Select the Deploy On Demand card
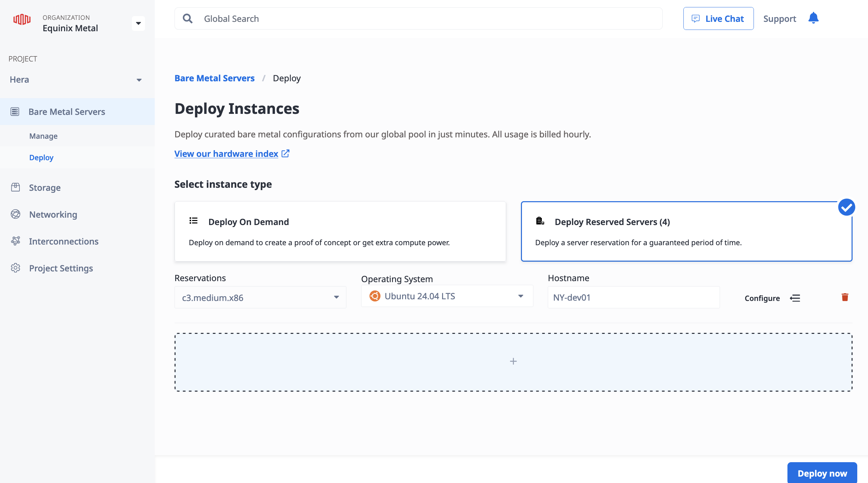The width and height of the screenshot is (868, 483). tap(340, 231)
